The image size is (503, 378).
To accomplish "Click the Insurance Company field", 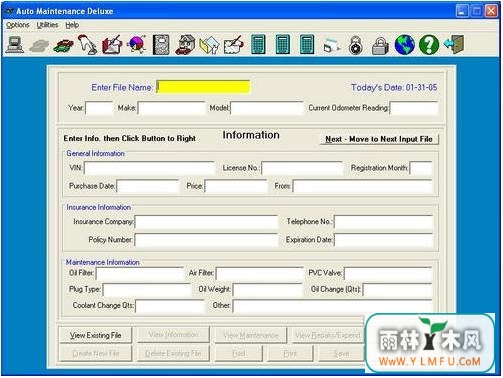I will click(x=206, y=222).
